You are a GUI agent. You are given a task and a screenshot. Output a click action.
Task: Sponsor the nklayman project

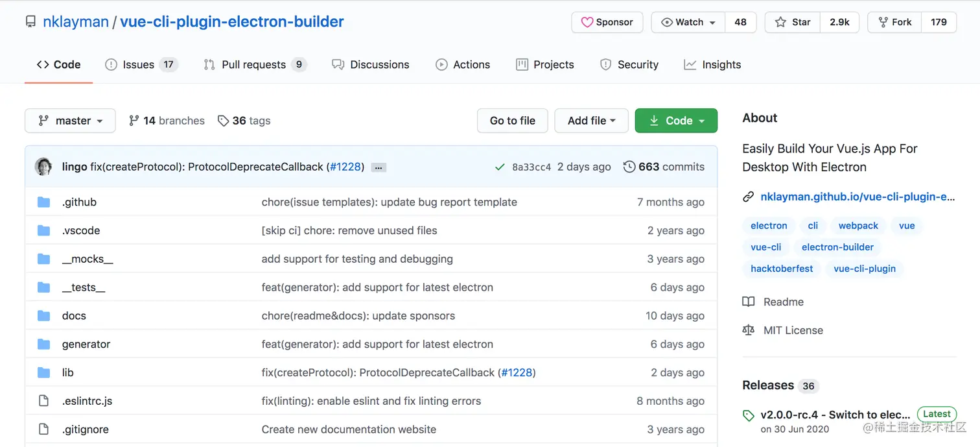coord(607,22)
